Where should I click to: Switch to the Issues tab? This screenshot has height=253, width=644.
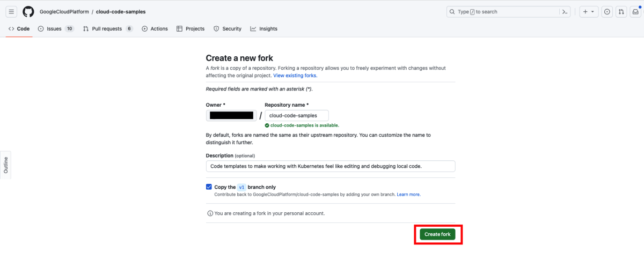tap(56, 29)
